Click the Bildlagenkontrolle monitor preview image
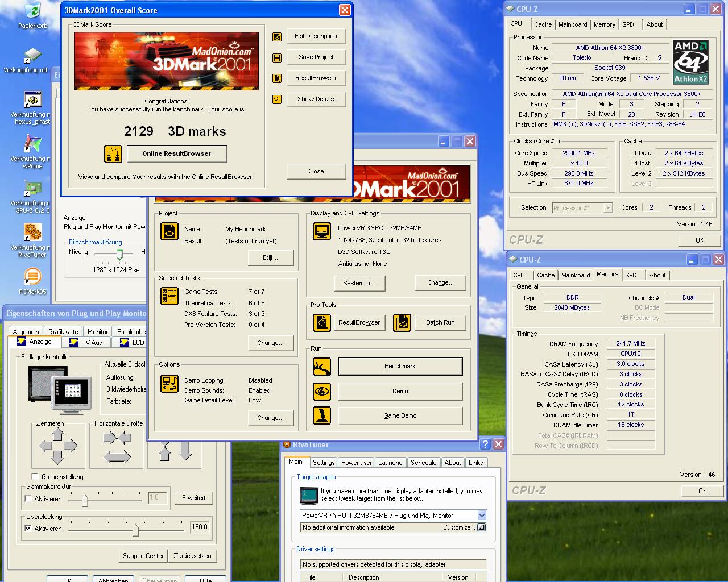The height and width of the screenshot is (582, 728). tap(61, 390)
